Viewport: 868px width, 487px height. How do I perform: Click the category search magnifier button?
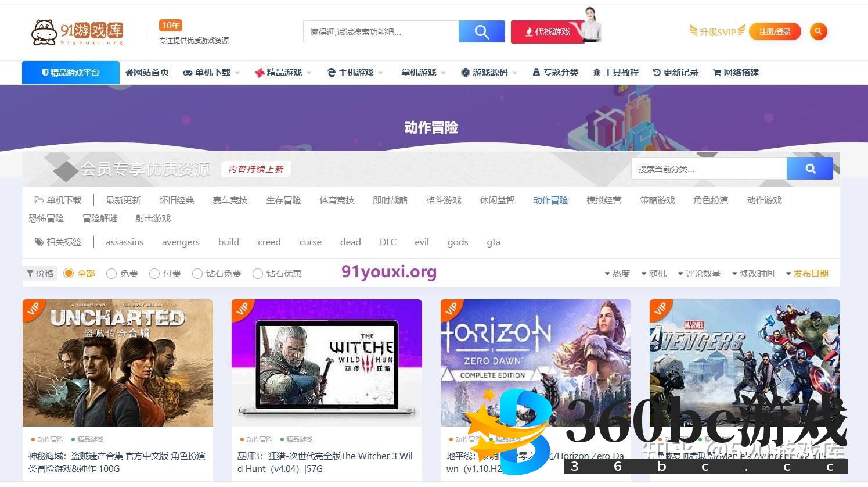coord(810,169)
